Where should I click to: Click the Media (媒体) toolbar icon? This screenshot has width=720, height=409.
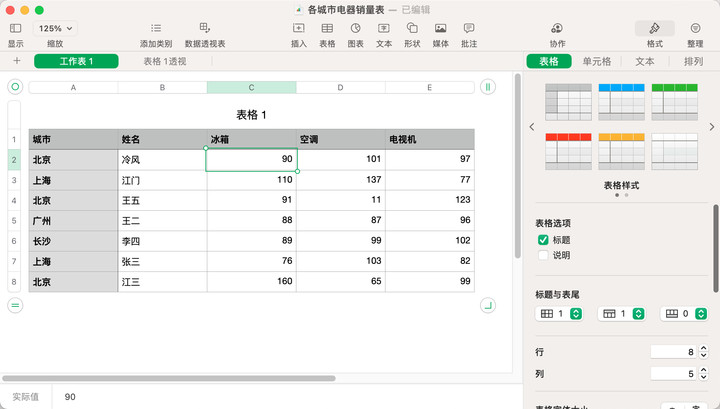(440, 29)
